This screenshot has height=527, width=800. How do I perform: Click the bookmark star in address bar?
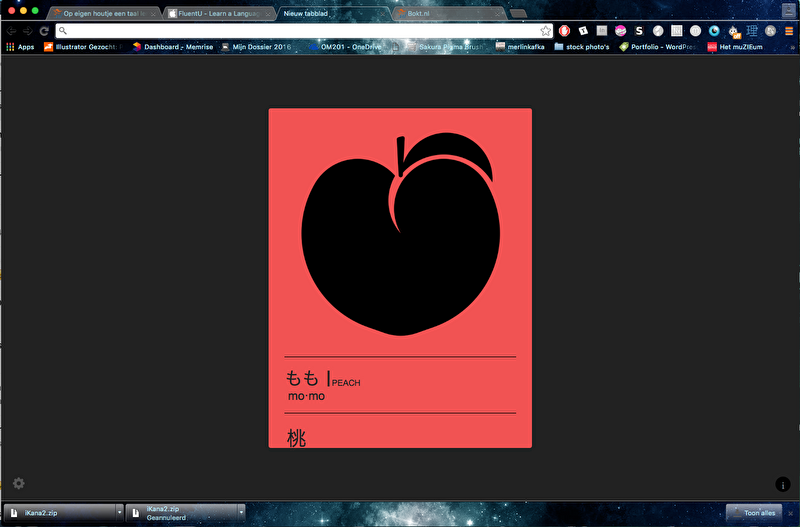(545, 31)
